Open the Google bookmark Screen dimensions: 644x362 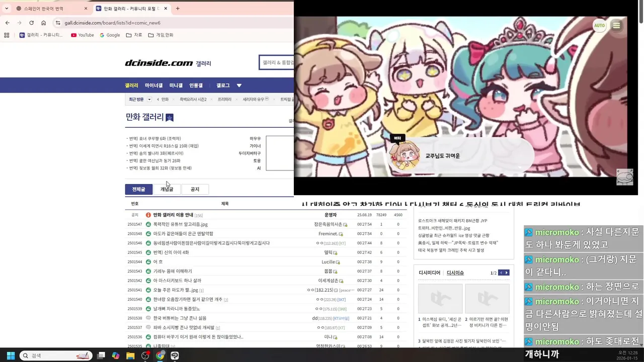pos(110,35)
